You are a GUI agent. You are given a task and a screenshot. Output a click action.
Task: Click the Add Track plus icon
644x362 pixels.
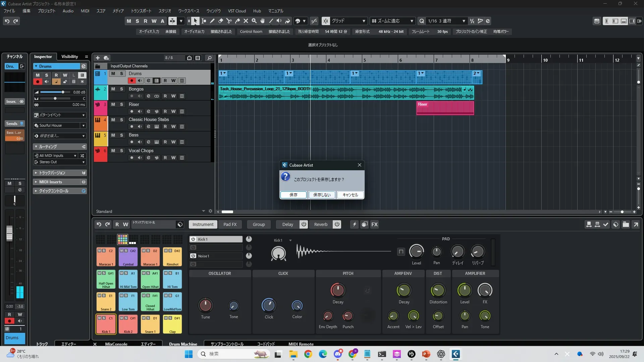(98, 58)
